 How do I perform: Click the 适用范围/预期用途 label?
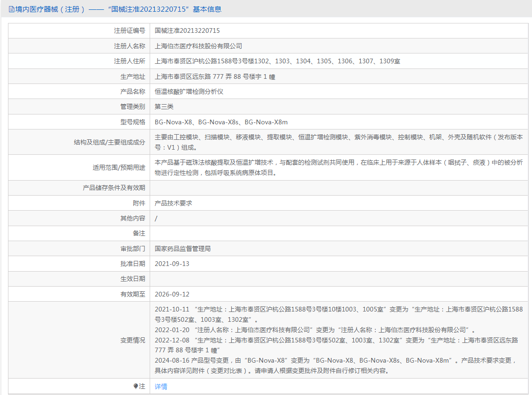point(119,167)
